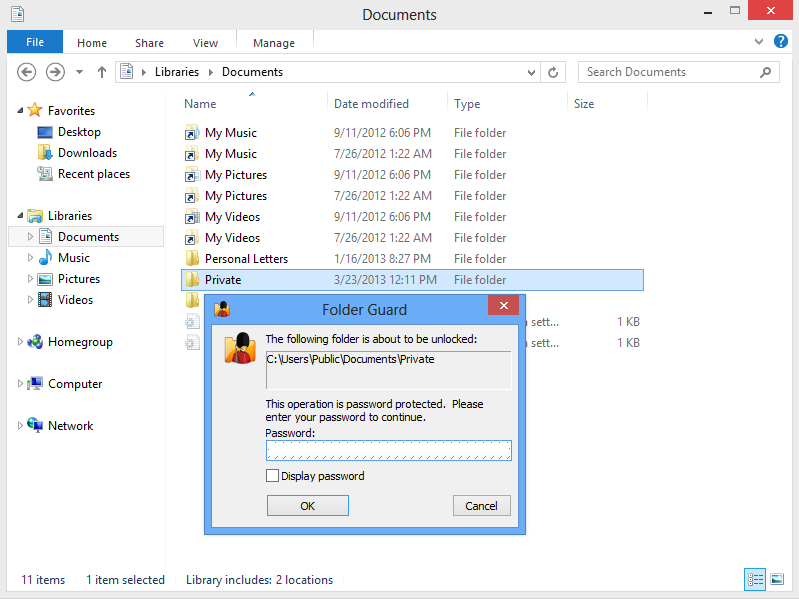This screenshot has width=799, height=599.
Task: Expand the Computer node
Action: [20, 384]
